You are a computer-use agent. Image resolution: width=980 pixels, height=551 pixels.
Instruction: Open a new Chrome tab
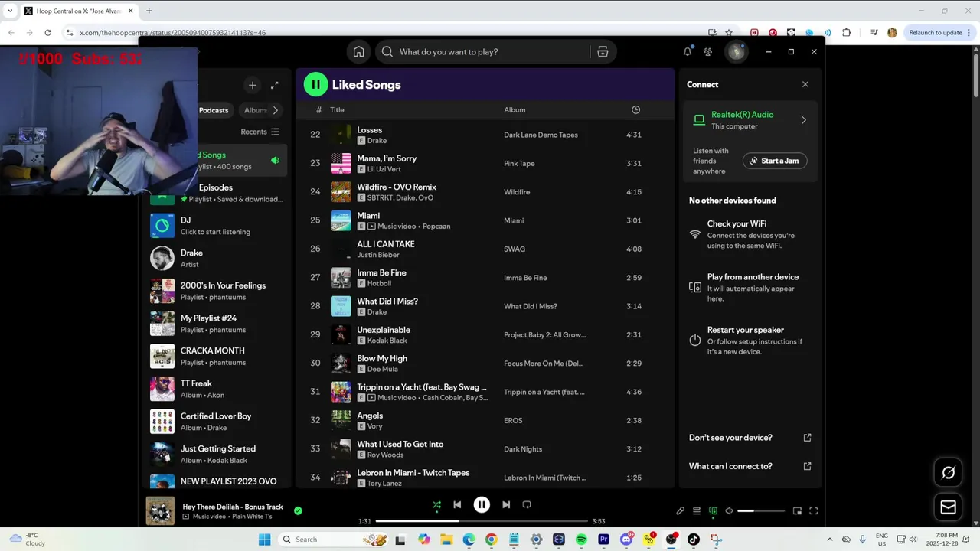point(149,11)
